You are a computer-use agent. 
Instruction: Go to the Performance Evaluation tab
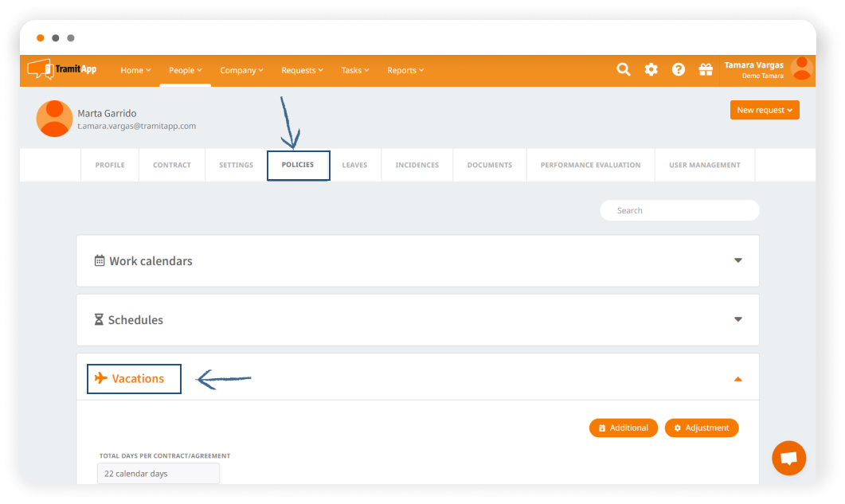click(x=590, y=165)
